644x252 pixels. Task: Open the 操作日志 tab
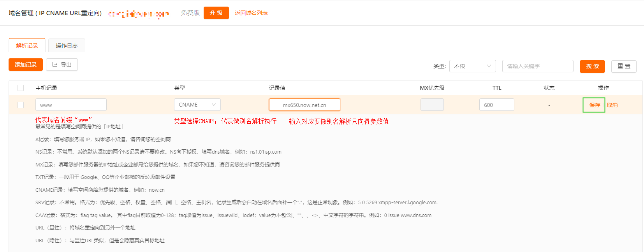(x=67, y=45)
